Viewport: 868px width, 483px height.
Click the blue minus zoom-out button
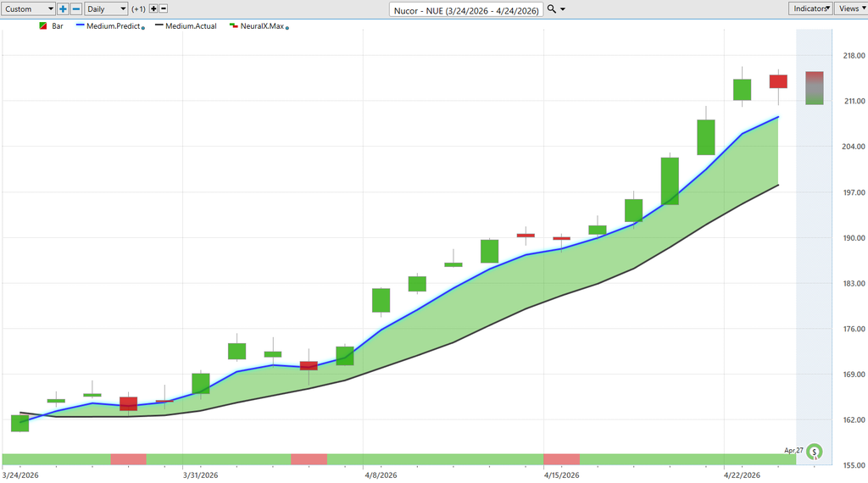click(76, 8)
